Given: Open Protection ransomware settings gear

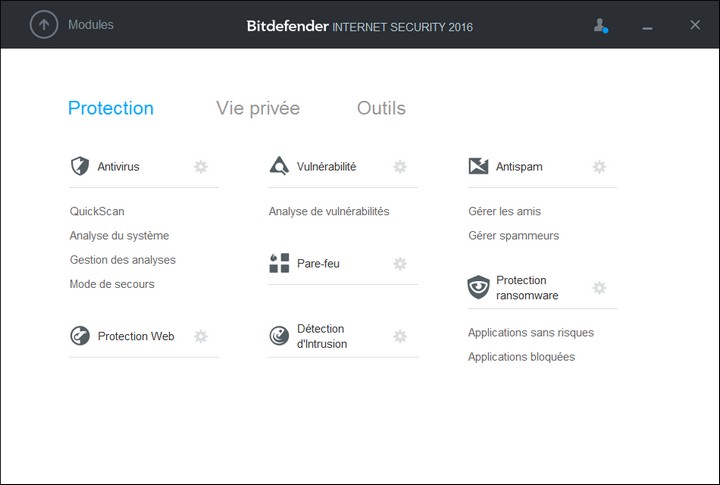Looking at the screenshot, I should 599,288.
